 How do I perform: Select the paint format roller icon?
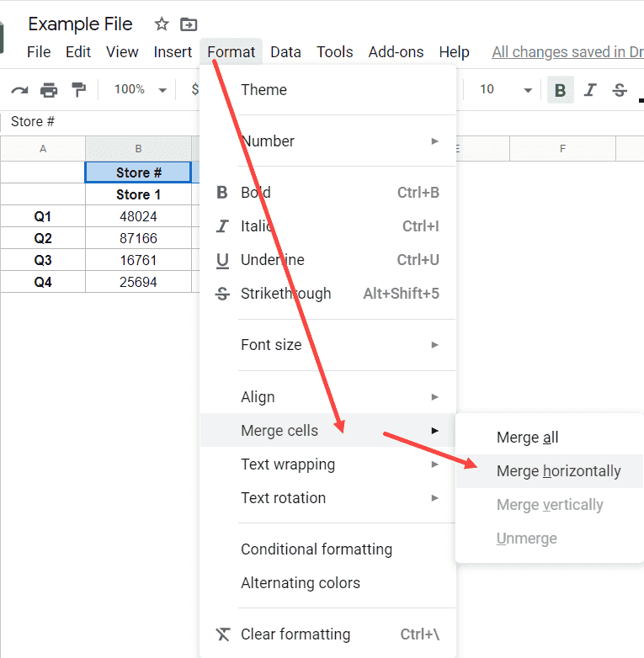click(x=78, y=90)
